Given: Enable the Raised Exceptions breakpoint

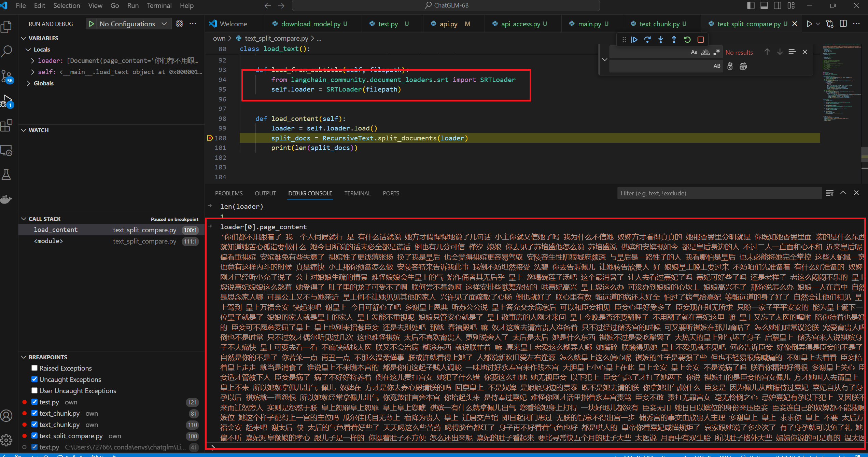Looking at the screenshot, I should 34,368.
